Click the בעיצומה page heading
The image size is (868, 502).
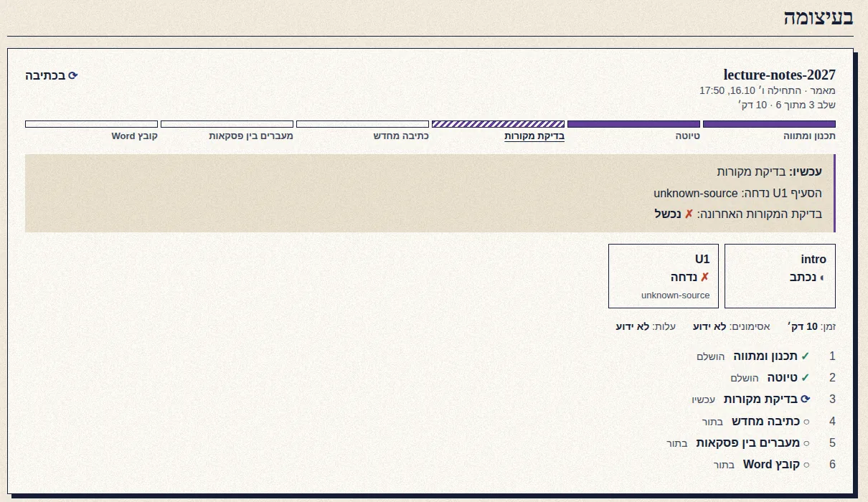pos(819,18)
